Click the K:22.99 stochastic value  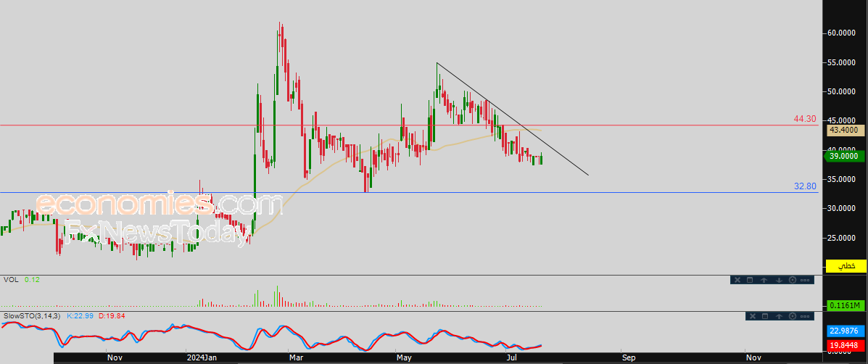(79, 316)
